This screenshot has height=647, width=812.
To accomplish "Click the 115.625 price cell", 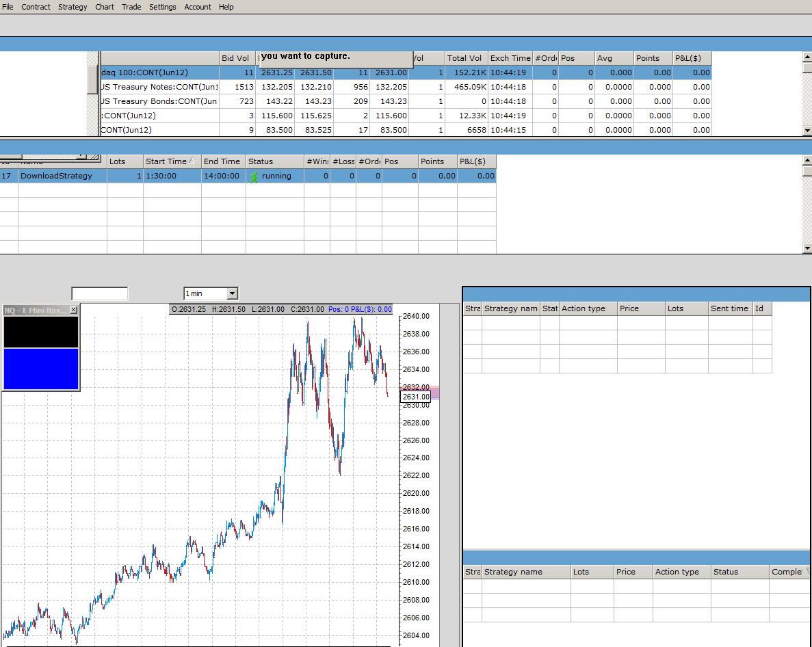I will pos(315,116).
